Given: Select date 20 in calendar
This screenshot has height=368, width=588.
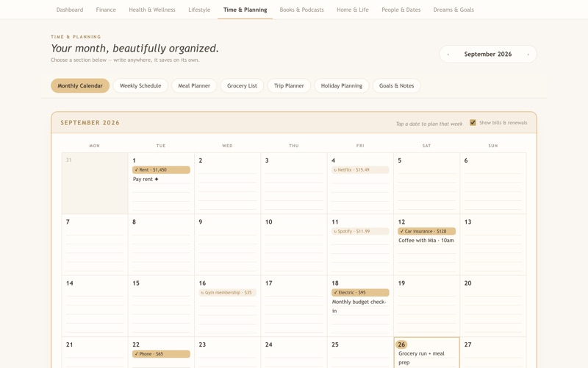Looking at the screenshot, I should [x=467, y=283].
